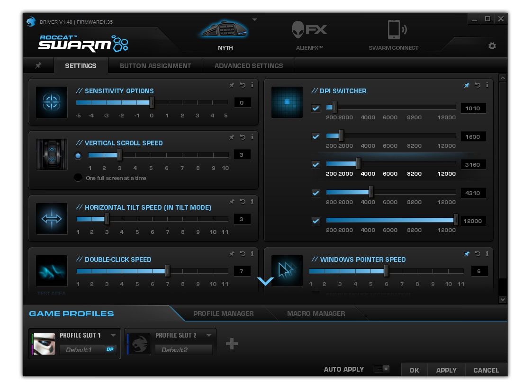Switch to Advanced Settings tab
532x392 pixels.
[249, 66]
